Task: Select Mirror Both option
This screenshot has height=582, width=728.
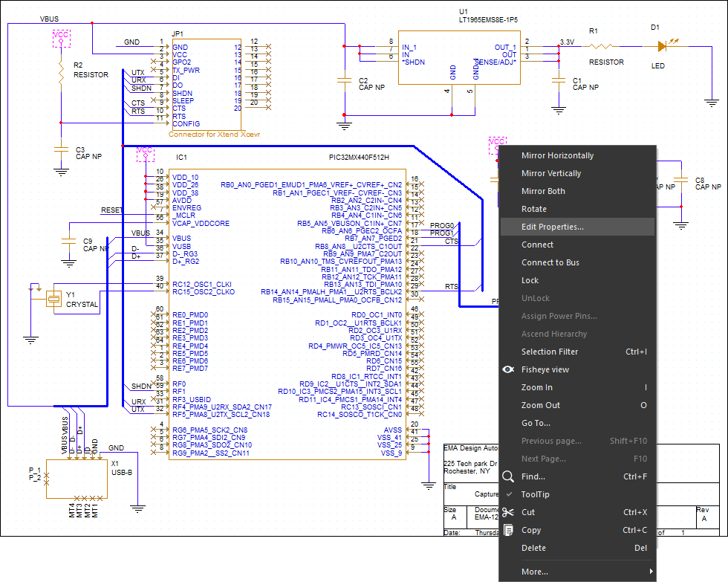Action: pos(577,191)
